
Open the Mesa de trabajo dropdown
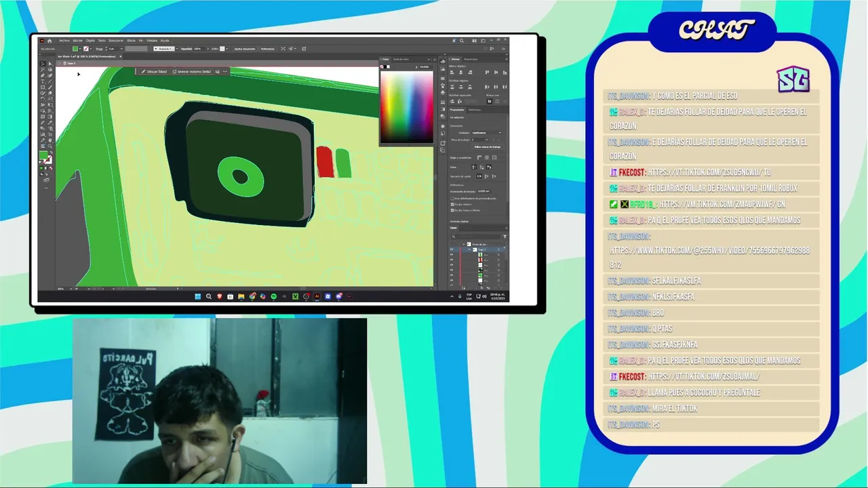click(479, 140)
